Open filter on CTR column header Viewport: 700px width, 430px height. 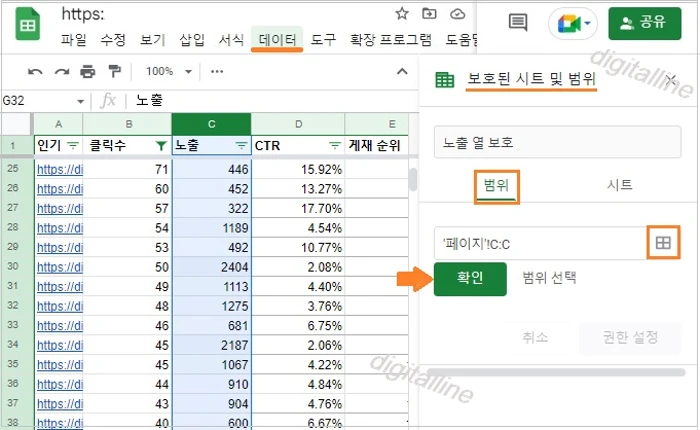coord(334,145)
